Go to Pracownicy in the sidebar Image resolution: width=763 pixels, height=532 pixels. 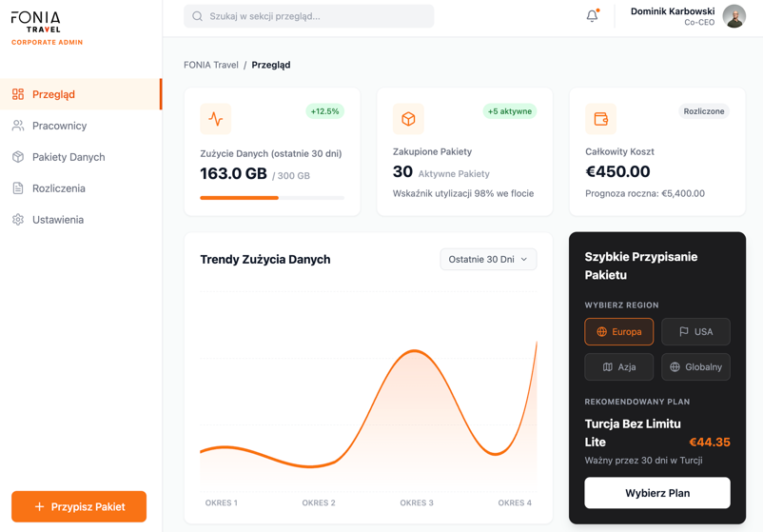[59, 126]
